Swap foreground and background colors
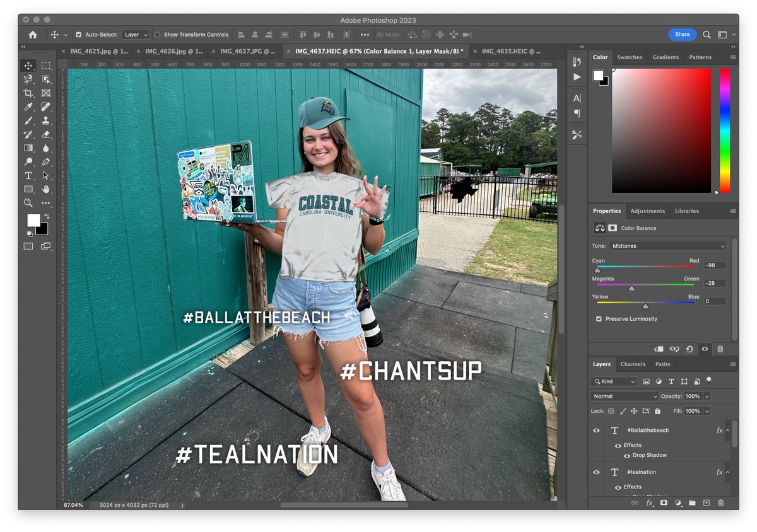The height and width of the screenshot is (532, 757). click(46, 217)
